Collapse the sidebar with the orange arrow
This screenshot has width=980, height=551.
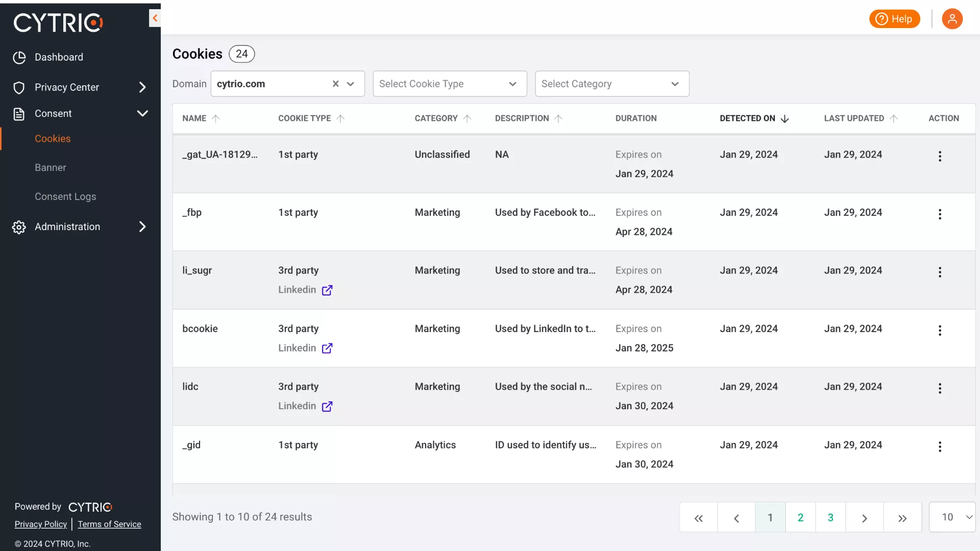click(155, 18)
